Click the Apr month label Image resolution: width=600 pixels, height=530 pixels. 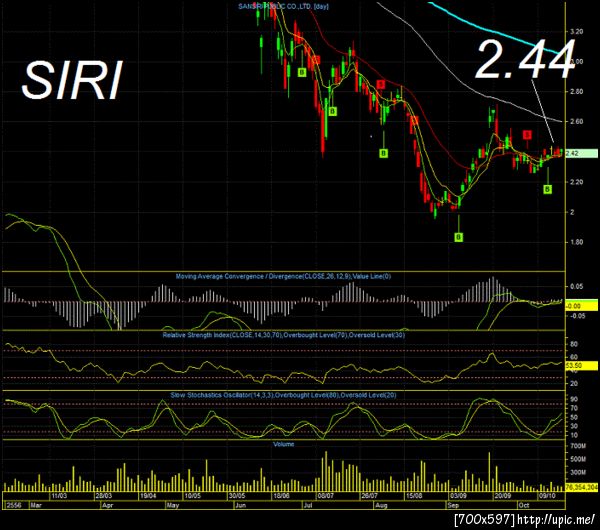pyautogui.click(x=108, y=505)
